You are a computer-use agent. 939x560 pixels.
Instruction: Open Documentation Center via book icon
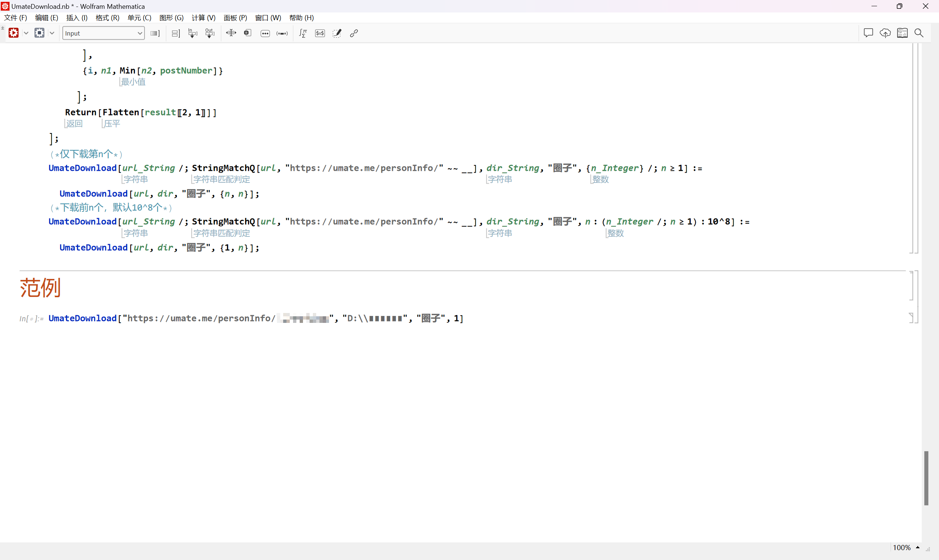pos(902,33)
